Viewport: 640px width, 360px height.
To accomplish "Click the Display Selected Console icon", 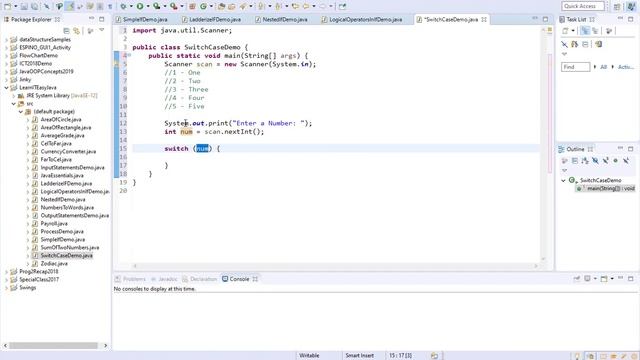I will [x=587, y=279].
